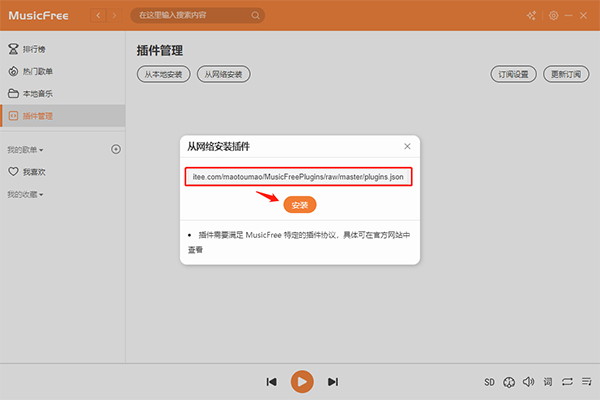The width and height of the screenshot is (600, 400).
Task: Open 本地音乐 in the sidebar
Action: pyautogui.click(x=63, y=93)
